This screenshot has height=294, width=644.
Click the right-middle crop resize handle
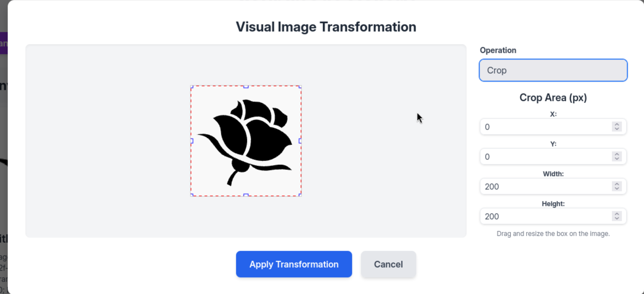pos(300,141)
